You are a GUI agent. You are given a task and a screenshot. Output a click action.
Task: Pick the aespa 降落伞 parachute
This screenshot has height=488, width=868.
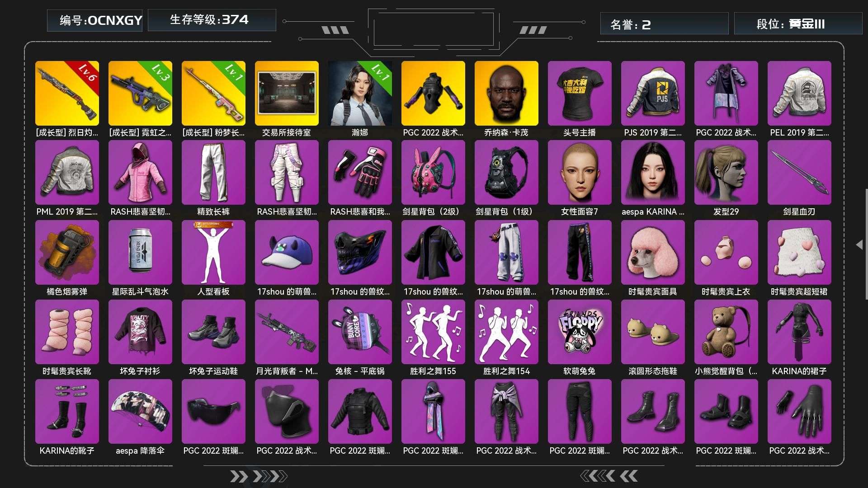point(140,411)
